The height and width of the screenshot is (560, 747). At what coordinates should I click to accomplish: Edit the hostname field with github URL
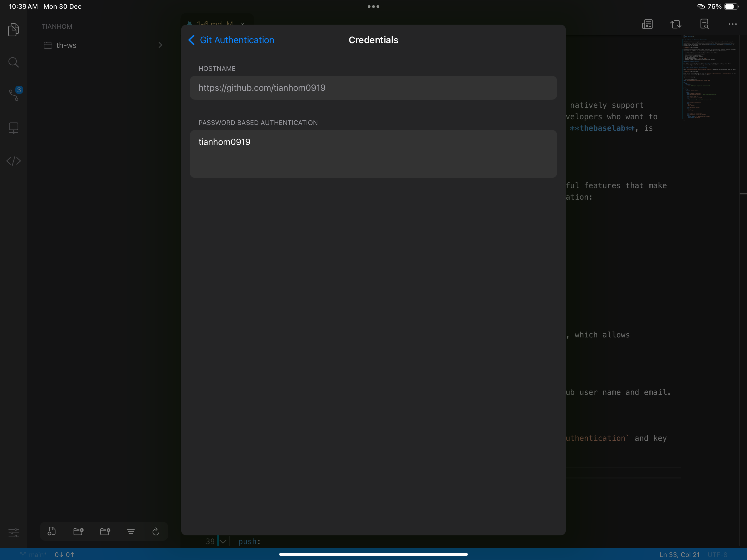(x=373, y=88)
